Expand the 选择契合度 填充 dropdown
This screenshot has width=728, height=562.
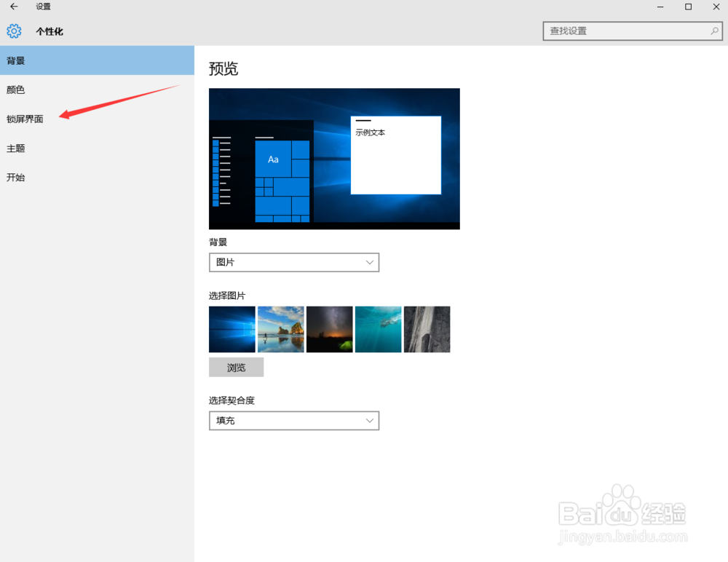[294, 421]
